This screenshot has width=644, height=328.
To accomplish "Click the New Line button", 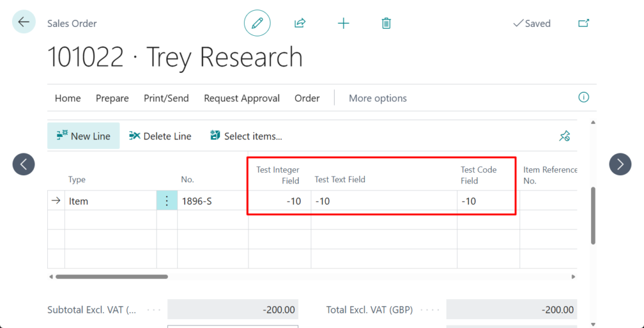I will point(83,136).
